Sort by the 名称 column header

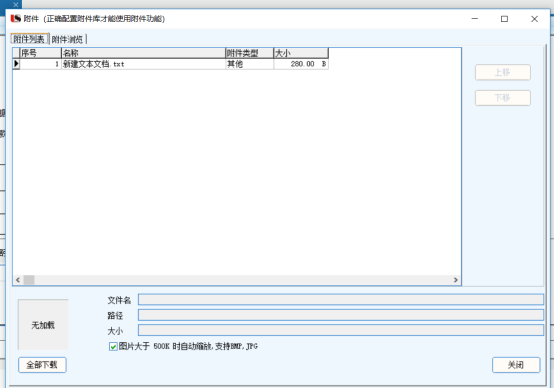click(x=143, y=53)
